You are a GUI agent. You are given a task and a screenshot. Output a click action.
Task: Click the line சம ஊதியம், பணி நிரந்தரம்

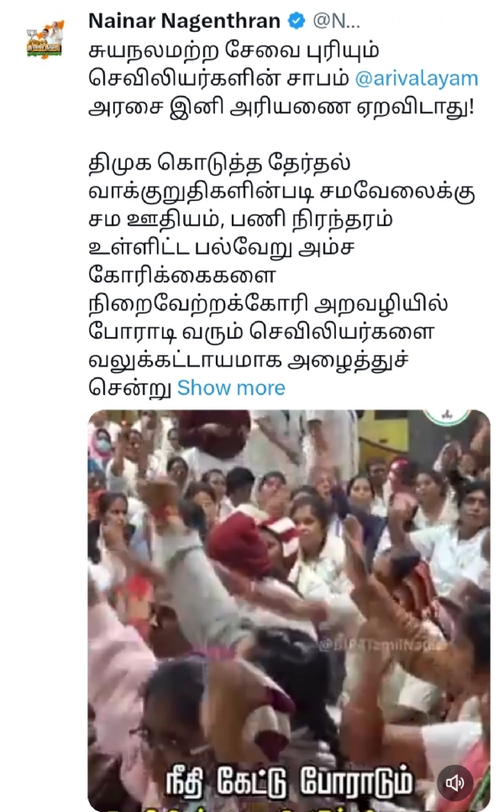tap(240, 219)
